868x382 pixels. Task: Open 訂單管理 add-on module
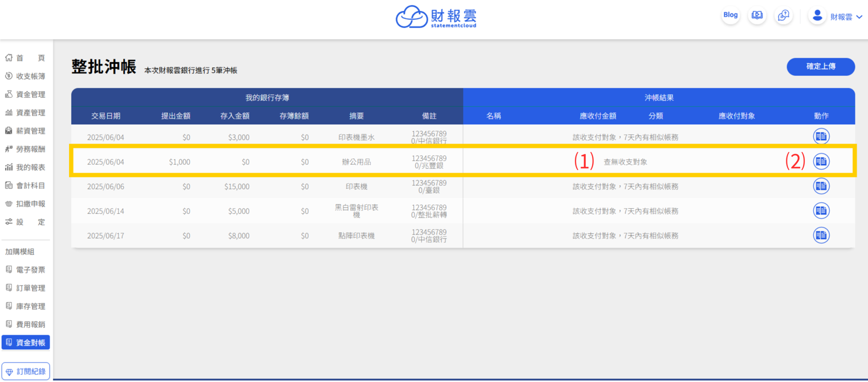pyautogui.click(x=25, y=288)
